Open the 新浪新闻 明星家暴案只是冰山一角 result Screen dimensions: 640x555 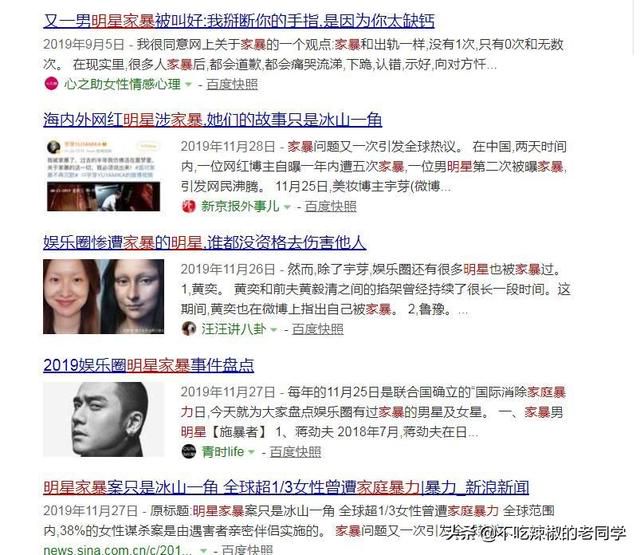(286, 487)
